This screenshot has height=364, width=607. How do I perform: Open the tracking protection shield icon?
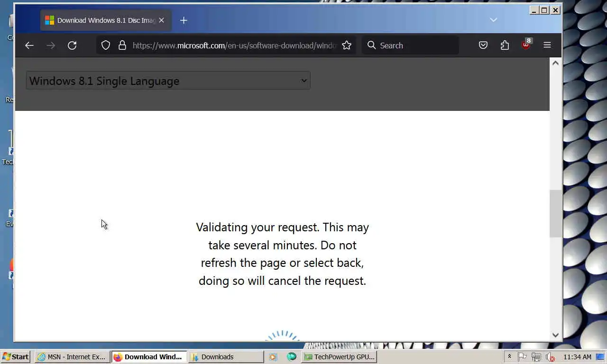tap(106, 45)
